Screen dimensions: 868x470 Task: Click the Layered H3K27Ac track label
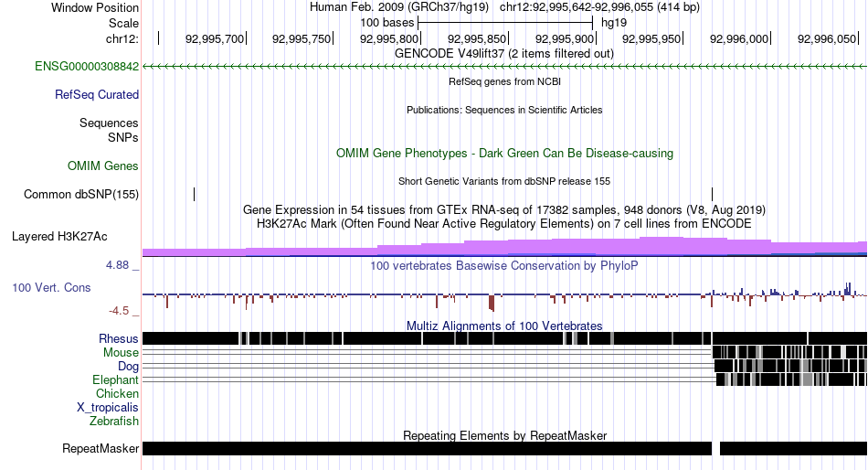coord(59,237)
